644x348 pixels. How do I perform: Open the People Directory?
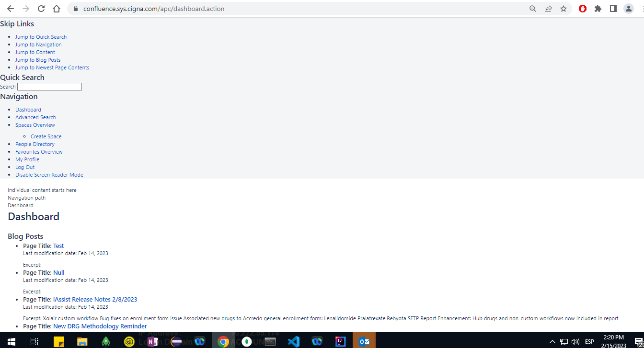[x=35, y=144]
